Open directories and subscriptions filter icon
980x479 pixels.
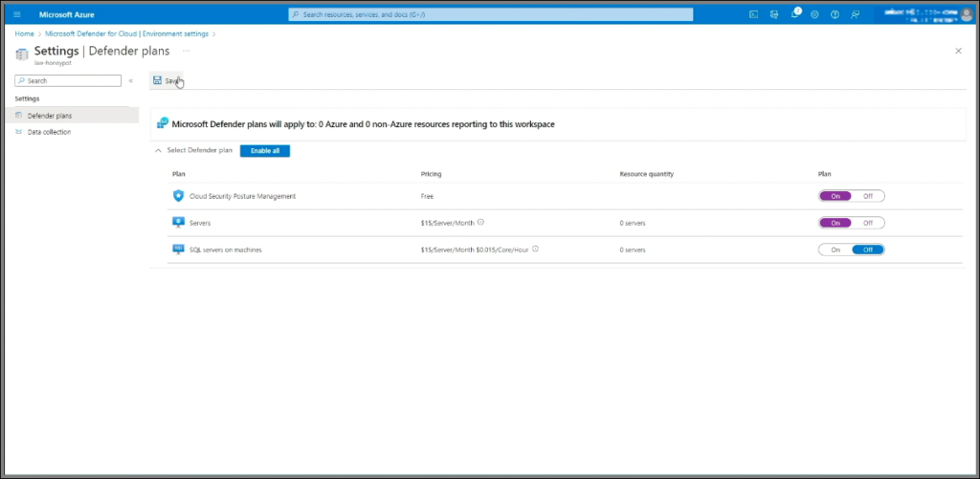774,14
